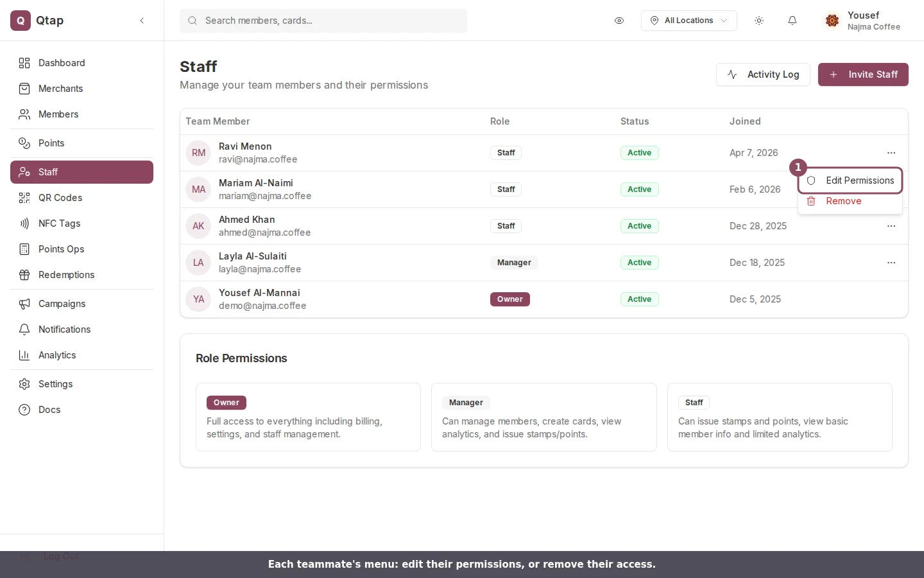Image resolution: width=924 pixels, height=578 pixels.
Task: Open actions menu for Ahmed Khan
Action: pos(891,226)
